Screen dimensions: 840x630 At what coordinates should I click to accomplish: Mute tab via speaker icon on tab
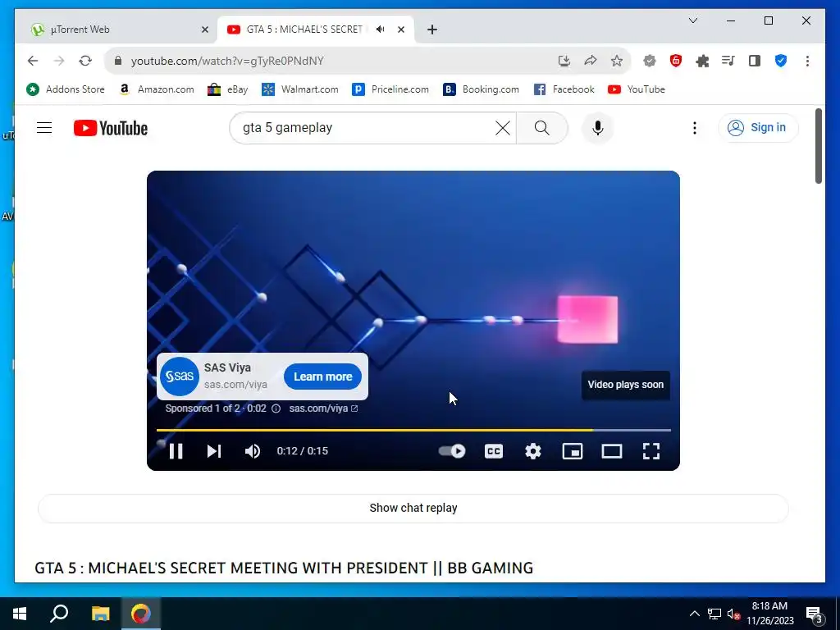[381, 29]
